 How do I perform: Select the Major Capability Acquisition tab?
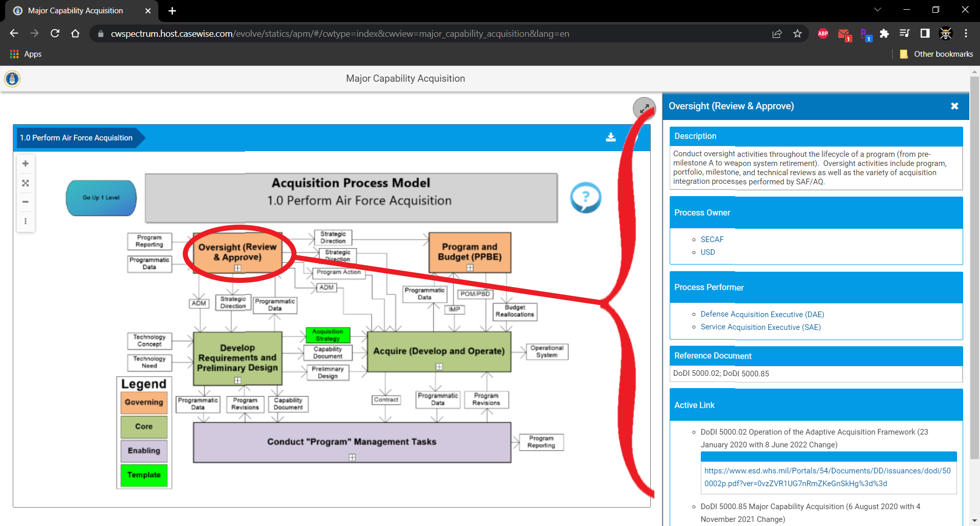[75, 11]
